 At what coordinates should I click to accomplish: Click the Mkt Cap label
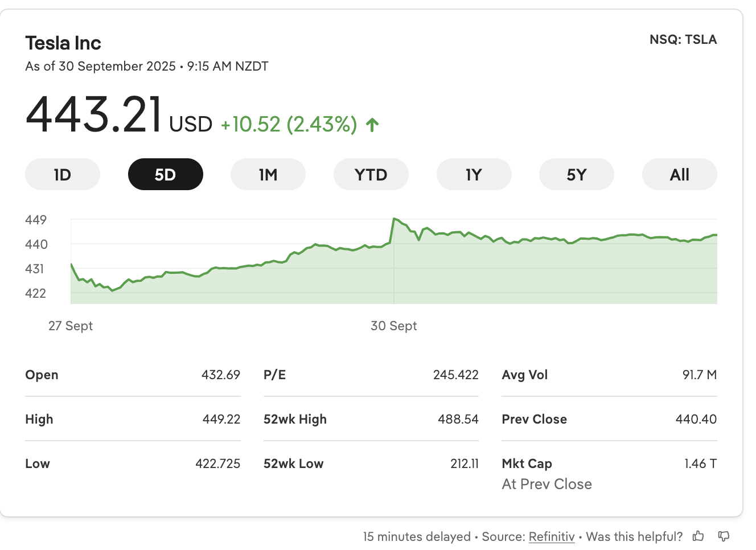click(x=527, y=463)
